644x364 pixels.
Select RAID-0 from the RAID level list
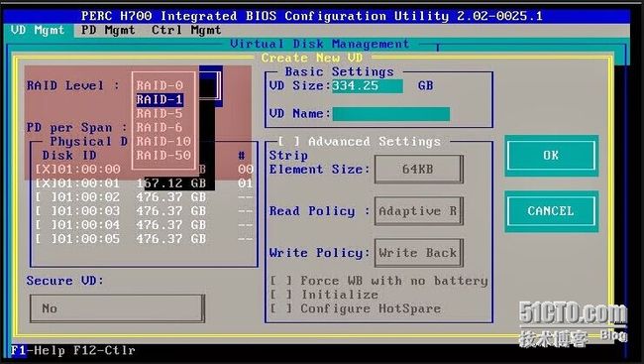pyautogui.click(x=160, y=85)
